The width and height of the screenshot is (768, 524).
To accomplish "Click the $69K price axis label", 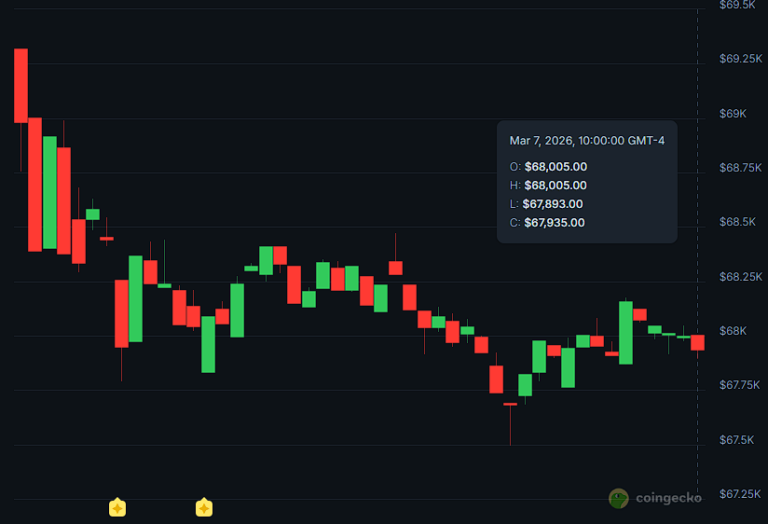I will [x=733, y=114].
